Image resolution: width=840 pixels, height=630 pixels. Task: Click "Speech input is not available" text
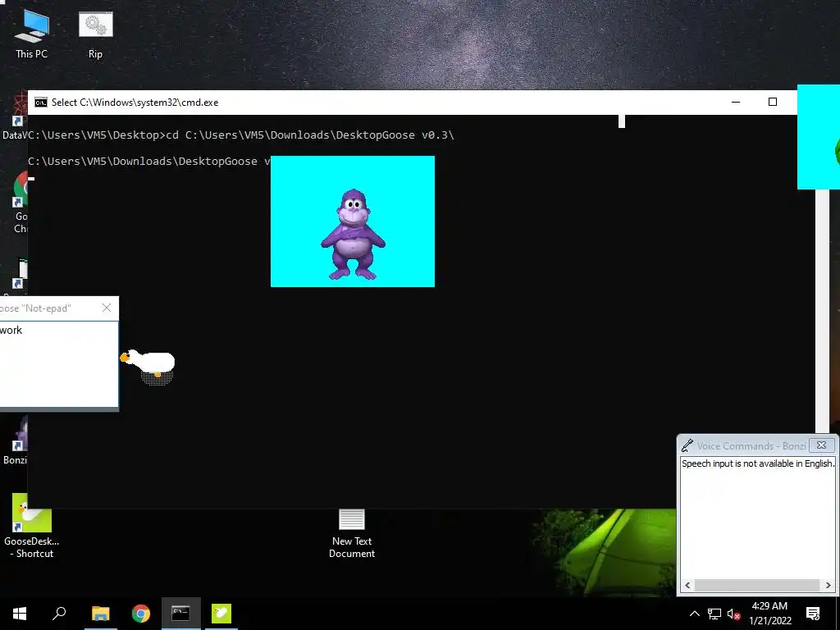757,463
